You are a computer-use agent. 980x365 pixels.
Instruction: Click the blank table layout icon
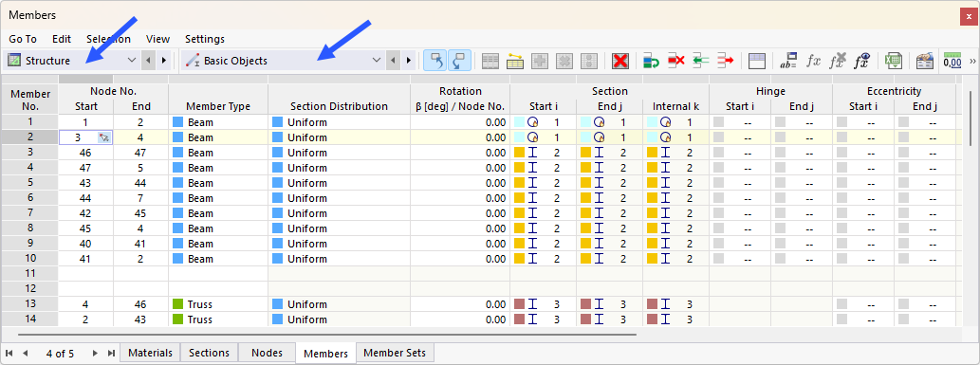click(757, 61)
